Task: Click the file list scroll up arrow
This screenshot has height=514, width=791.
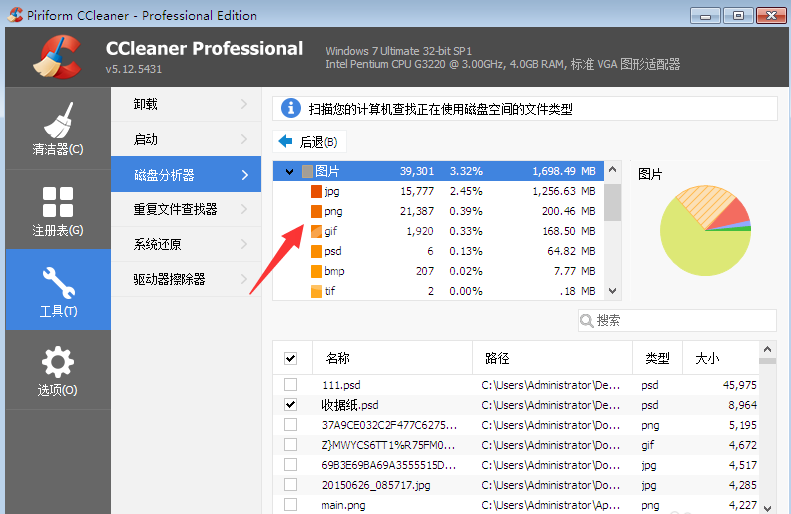Action: (x=767, y=349)
